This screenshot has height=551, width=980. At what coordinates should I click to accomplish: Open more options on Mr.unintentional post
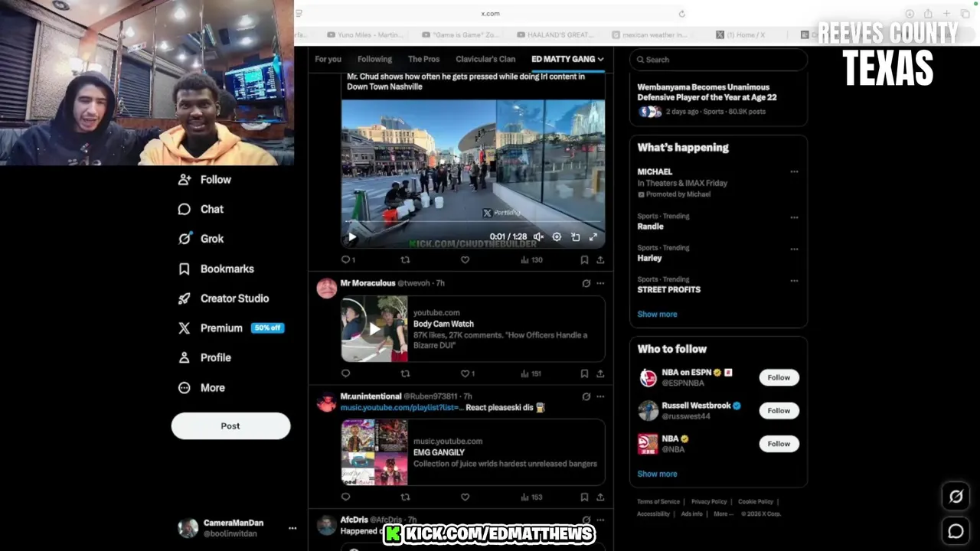pyautogui.click(x=600, y=396)
